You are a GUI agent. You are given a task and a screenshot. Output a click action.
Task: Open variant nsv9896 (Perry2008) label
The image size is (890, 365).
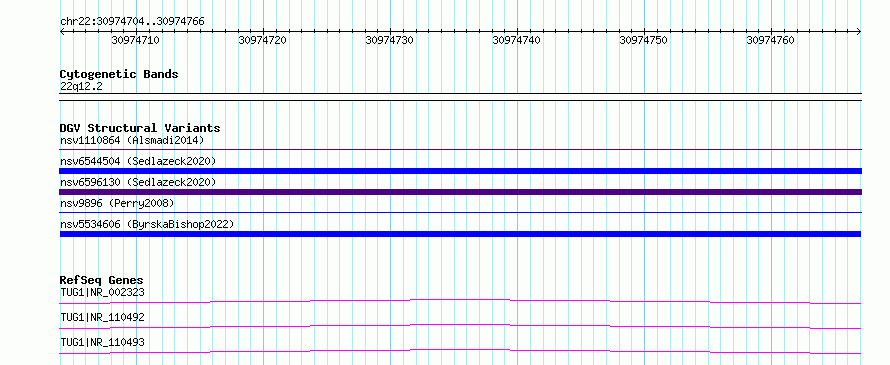click(x=117, y=203)
